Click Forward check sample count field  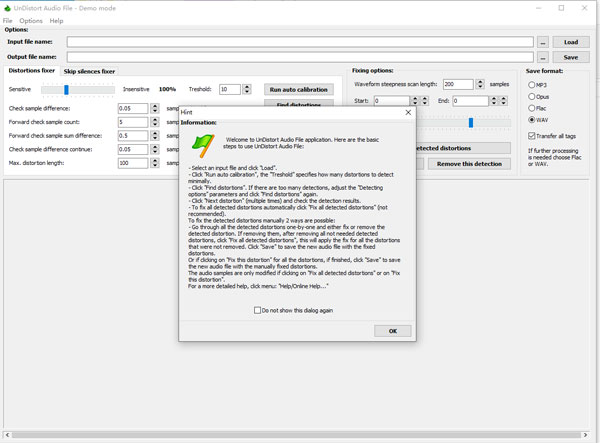tap(132, 122)
